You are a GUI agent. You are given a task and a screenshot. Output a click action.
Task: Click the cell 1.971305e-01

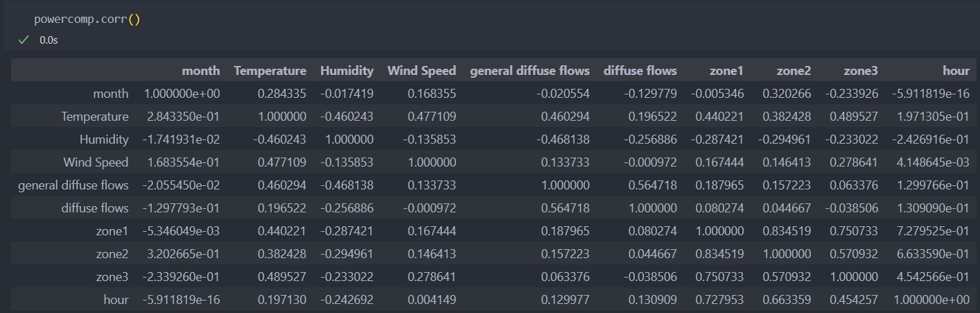(934, 117)
